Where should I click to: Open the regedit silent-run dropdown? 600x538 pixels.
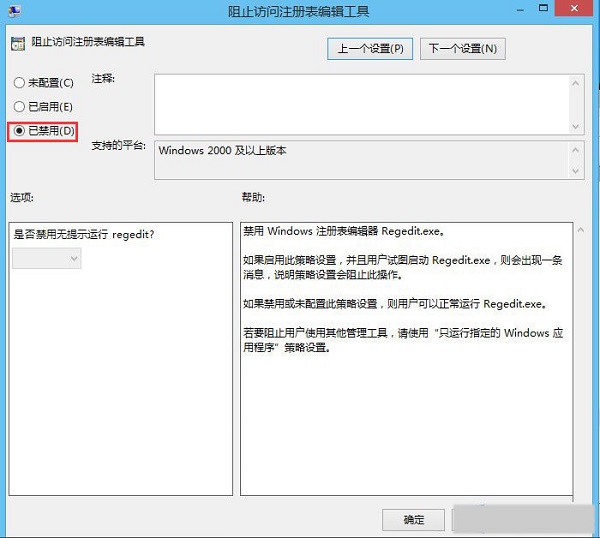[47, 258]
